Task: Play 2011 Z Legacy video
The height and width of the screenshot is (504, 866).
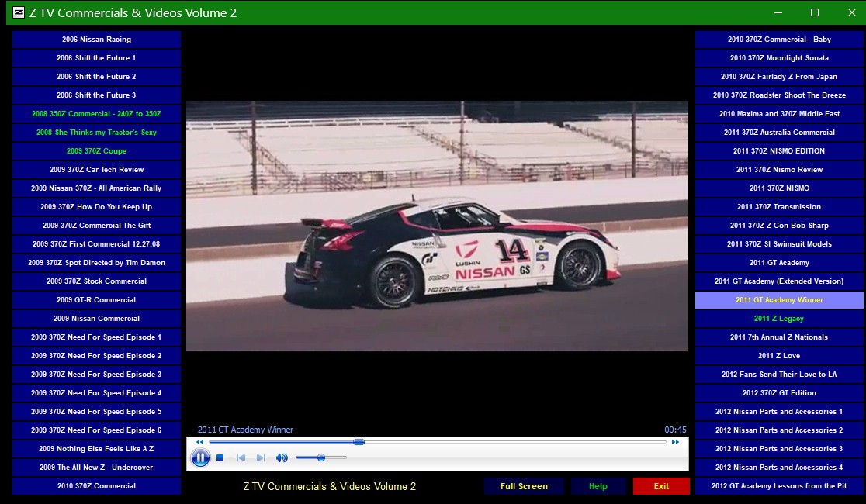Action: point(778,319)
